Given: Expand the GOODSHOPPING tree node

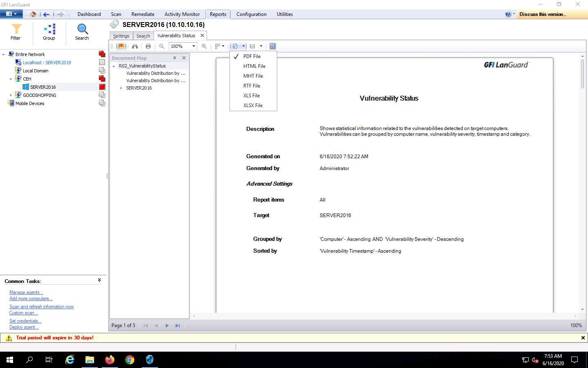Looking at the screenshot, I should click(11, 95).
